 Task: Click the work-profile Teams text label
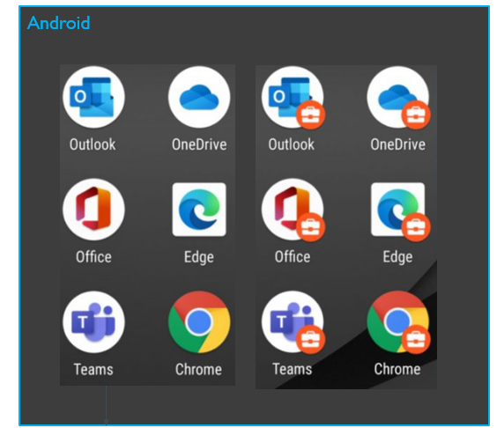click(x=293, y=369)
